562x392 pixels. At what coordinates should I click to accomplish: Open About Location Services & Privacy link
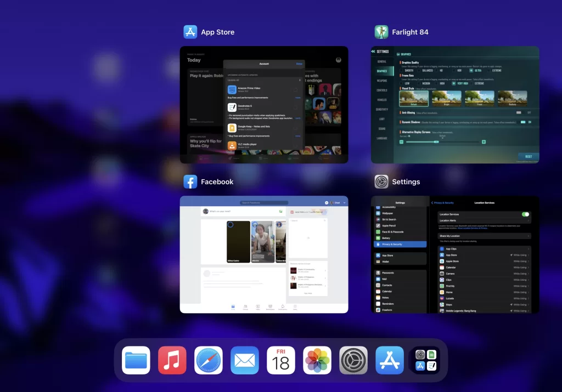(x=473, y=228)
